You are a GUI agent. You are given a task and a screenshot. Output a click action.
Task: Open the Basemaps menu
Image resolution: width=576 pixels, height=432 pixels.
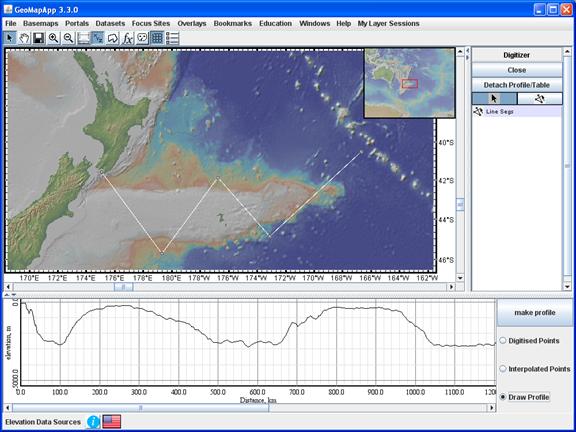pyautogui.click(x=40, y=23)
